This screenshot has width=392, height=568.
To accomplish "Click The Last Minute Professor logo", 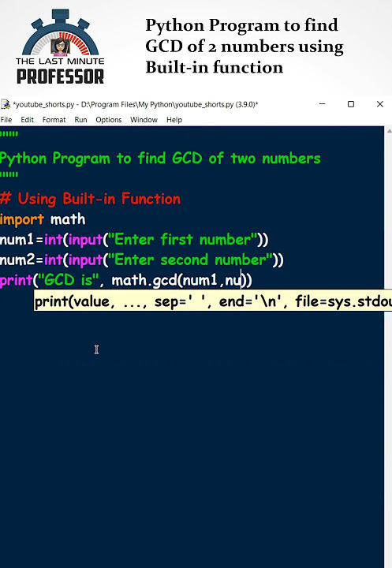I will point(60,47).
